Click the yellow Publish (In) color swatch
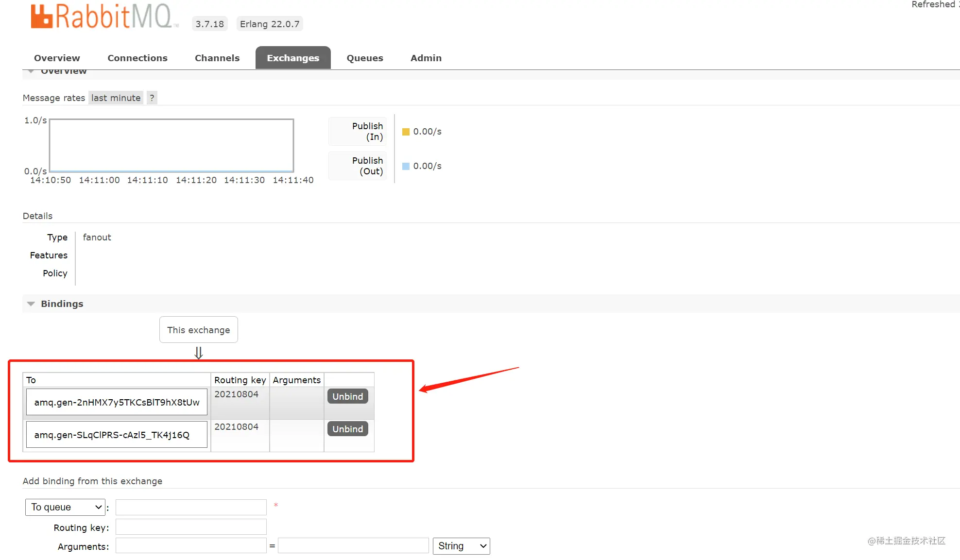 [406, 132]
